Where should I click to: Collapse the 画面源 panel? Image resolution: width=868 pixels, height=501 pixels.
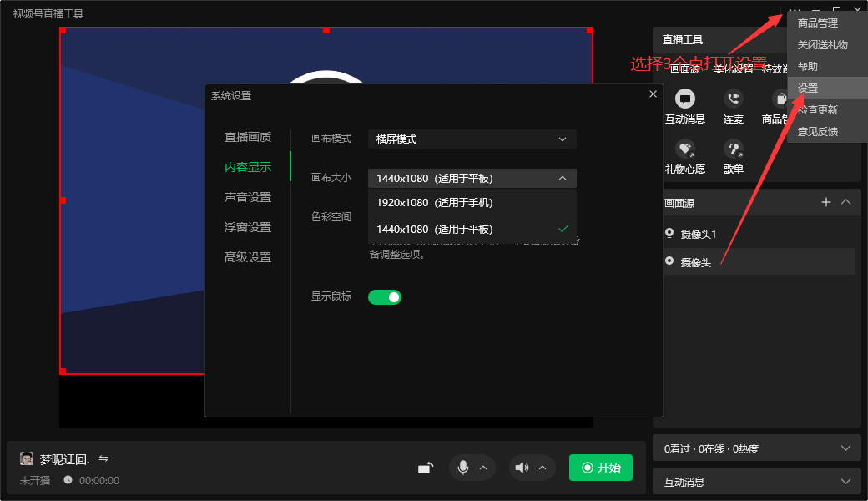845,202
